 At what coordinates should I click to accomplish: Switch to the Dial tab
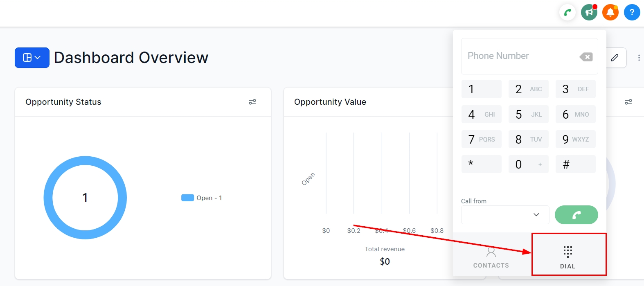568,257
